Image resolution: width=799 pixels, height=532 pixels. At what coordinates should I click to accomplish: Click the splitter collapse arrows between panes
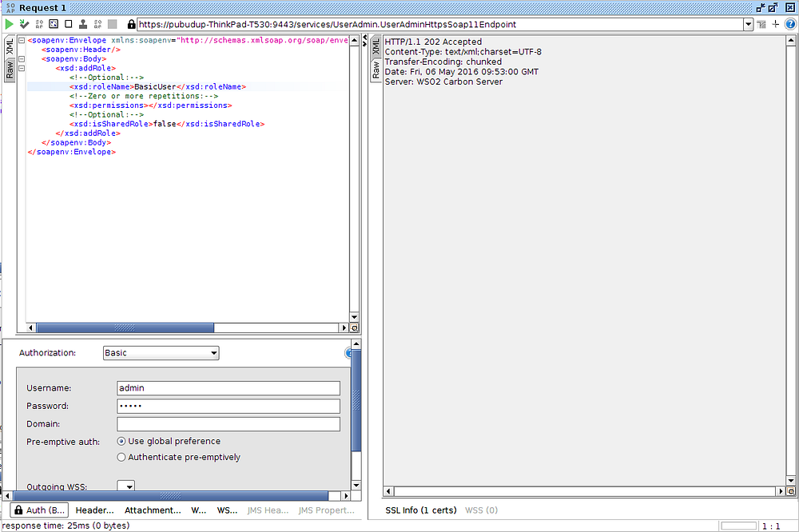pos(365,42)
